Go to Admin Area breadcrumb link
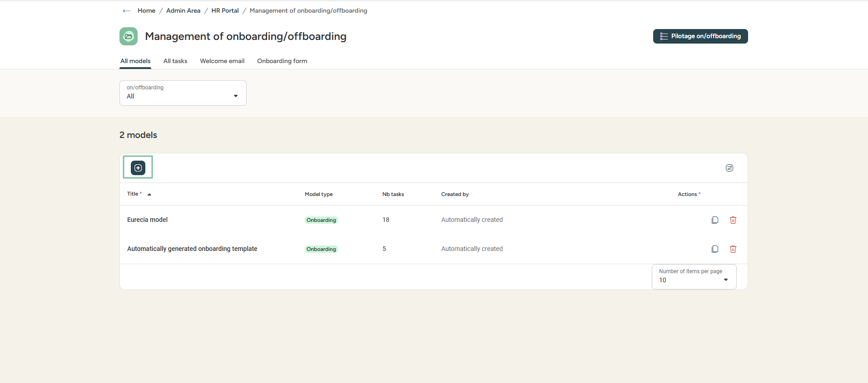The height and width of the screenshot is (383, 868). (x=183, y=10)
